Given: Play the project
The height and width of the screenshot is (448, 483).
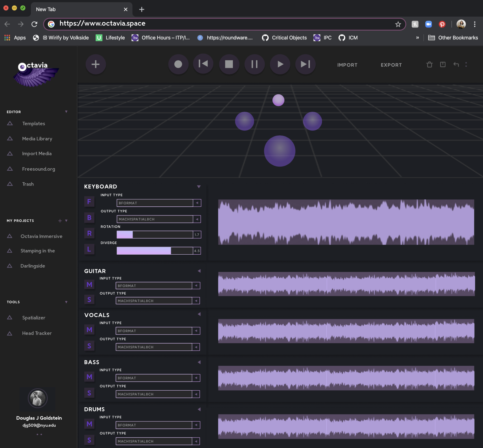Looking at the screenshot, I should pyautogui.click(x=280, y=64).
